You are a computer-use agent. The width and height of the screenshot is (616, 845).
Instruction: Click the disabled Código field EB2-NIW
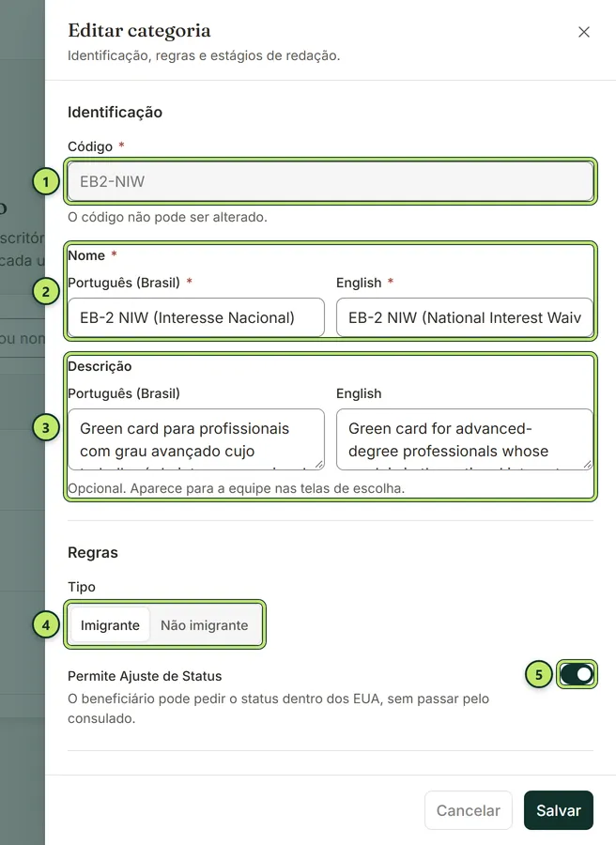click(x=331, y=181)
